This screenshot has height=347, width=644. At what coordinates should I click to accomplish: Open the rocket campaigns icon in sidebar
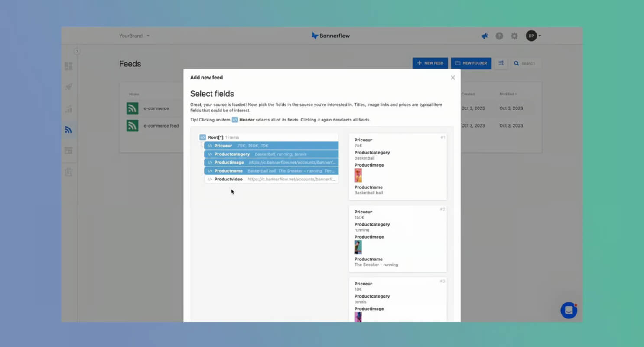point(68,87)
